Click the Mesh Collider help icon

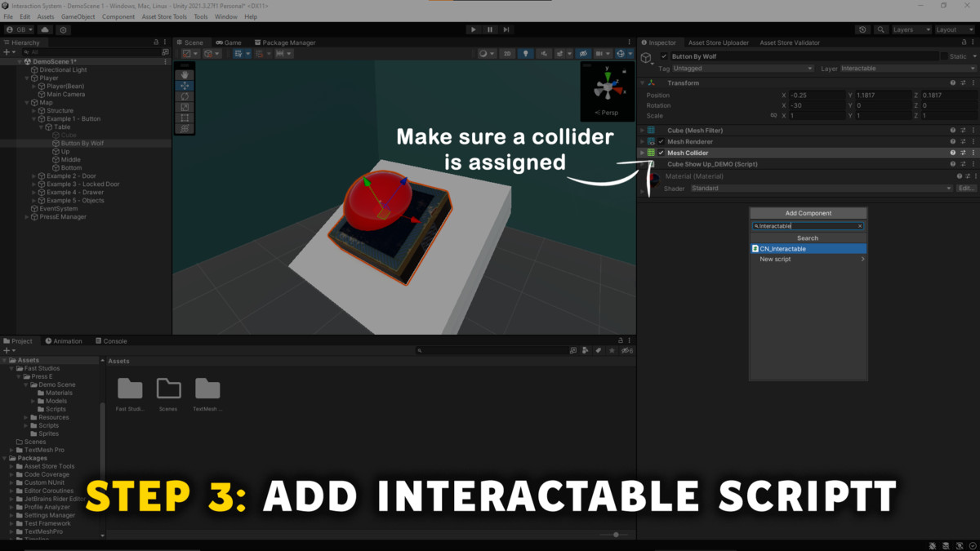pyautogui.click(x=952, y=153)
